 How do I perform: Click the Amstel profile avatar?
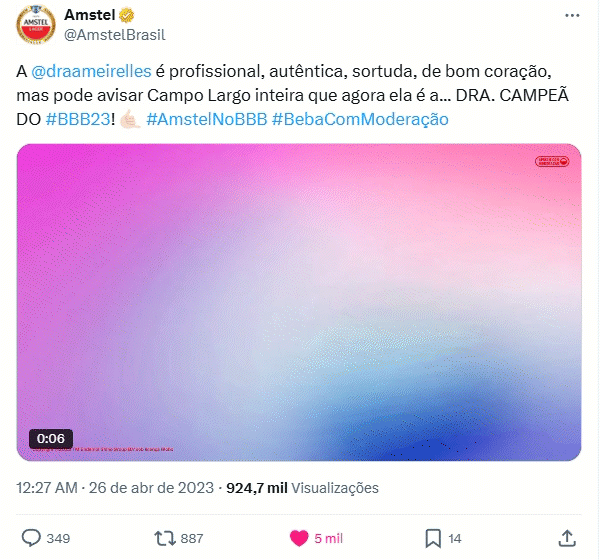click(x=36, y=24)
